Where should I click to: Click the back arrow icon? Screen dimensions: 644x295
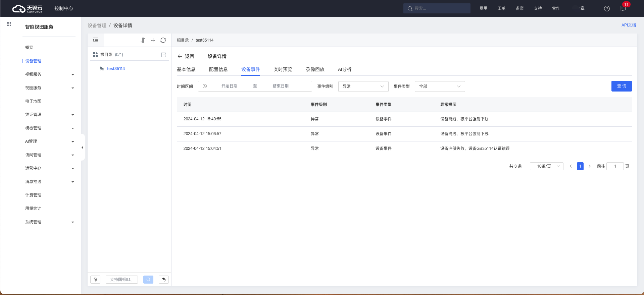tap(180, 56)
